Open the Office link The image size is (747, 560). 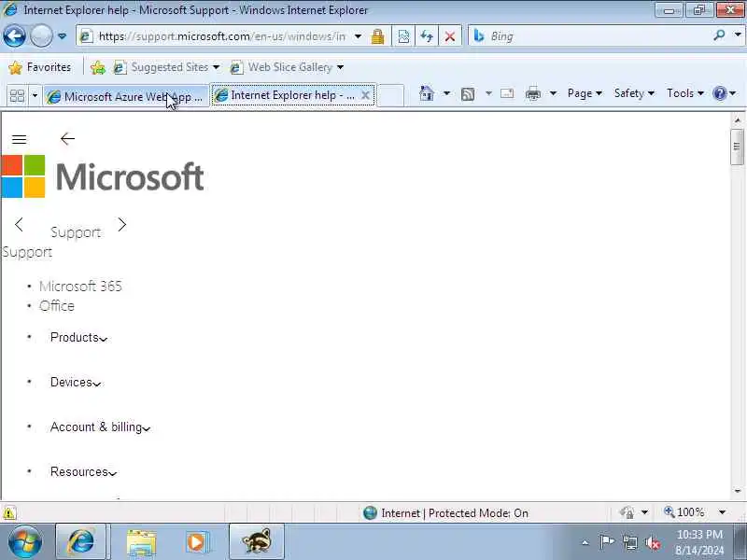tap(57, 306)
